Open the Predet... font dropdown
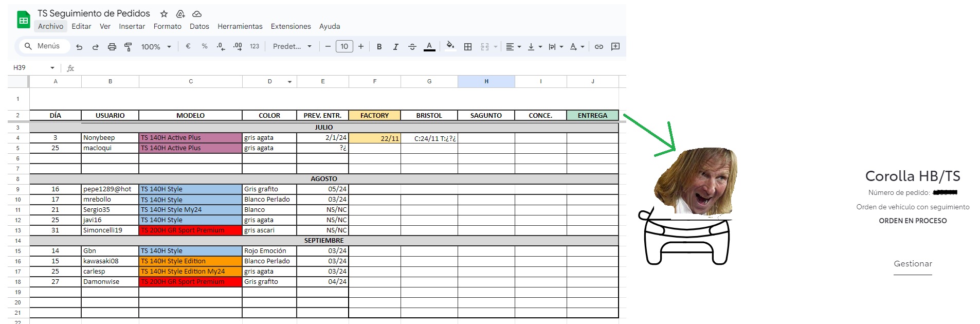The image size is (980, 324). [x=292, y=46]
